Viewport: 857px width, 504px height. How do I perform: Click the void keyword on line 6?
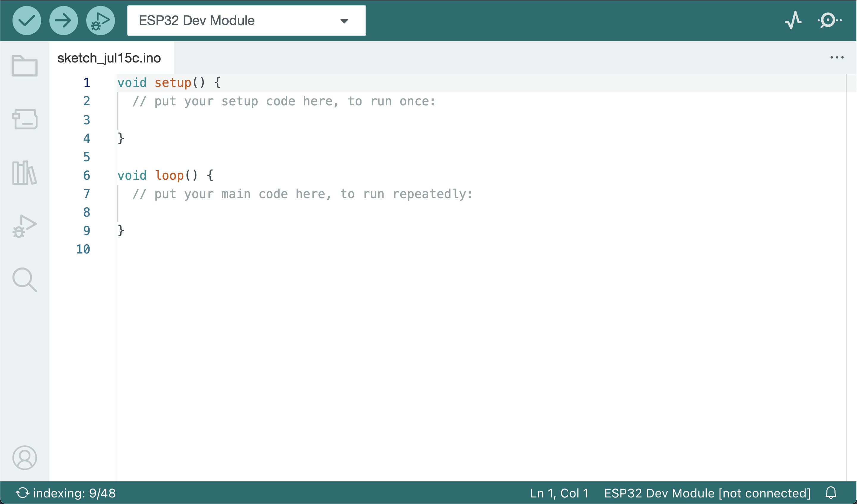[132, 176]
